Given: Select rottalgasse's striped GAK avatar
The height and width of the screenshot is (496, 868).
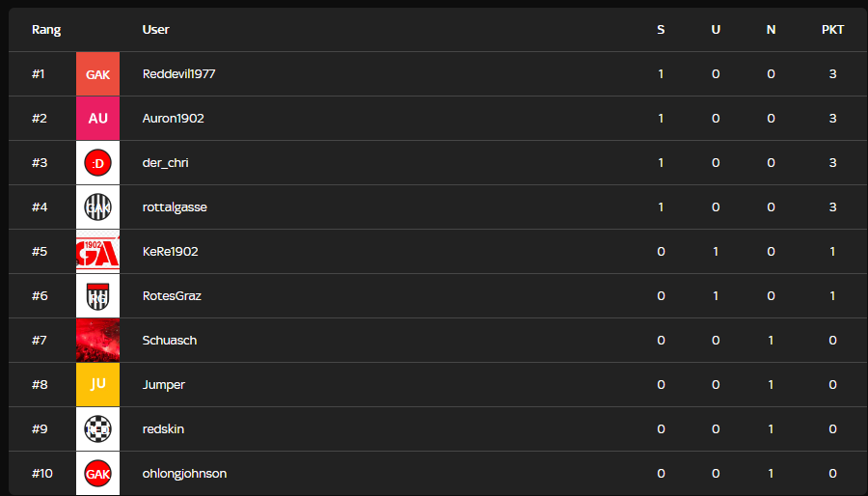Looking at the screenshot, I should tap(97, 207).
